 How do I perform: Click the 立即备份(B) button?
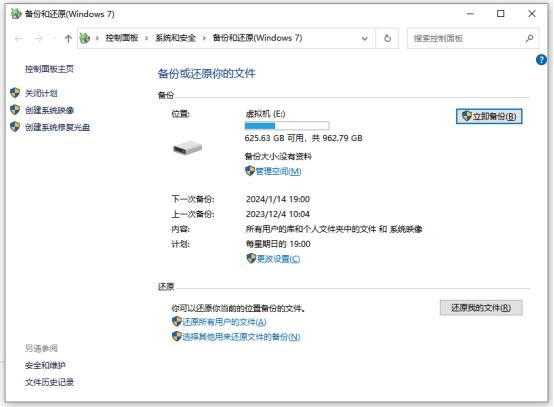(x=489, y=116)
